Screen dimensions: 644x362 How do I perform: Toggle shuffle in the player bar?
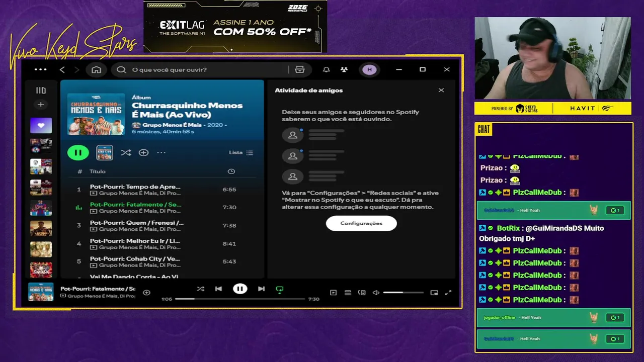tap(200, 289)
